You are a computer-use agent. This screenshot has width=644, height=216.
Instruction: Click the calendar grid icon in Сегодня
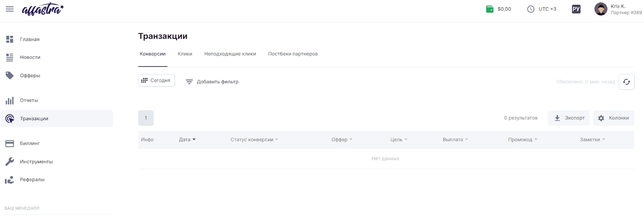[x=144, y=80]
